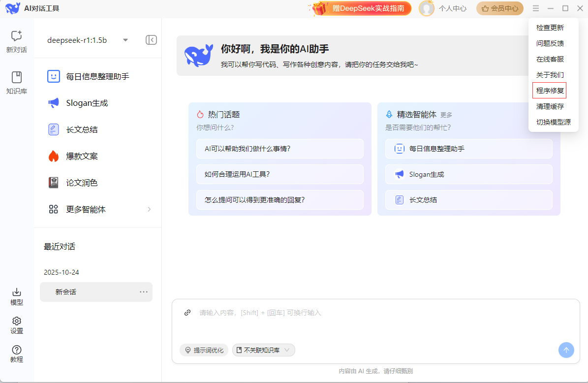Viewport: 588px width, 383px height.
Task: Click the attachment link icon in input box
Action: 187,313
